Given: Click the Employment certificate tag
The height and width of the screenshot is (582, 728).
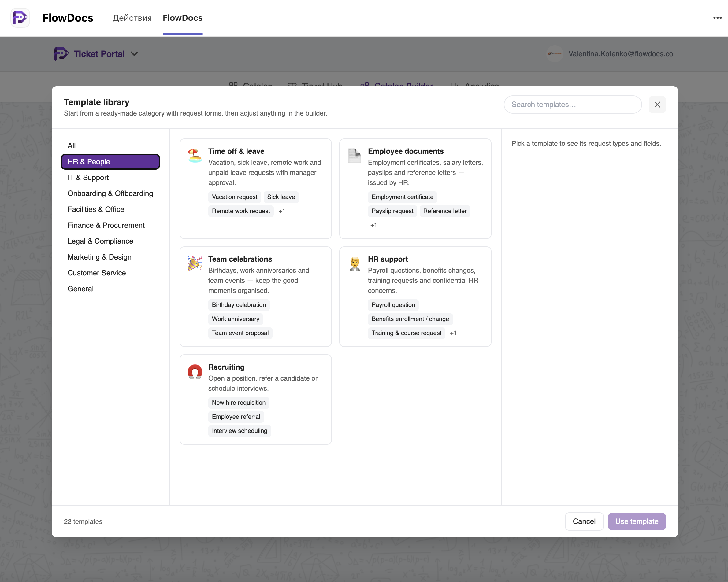Looking at the screenshot, I should [402, 197].
